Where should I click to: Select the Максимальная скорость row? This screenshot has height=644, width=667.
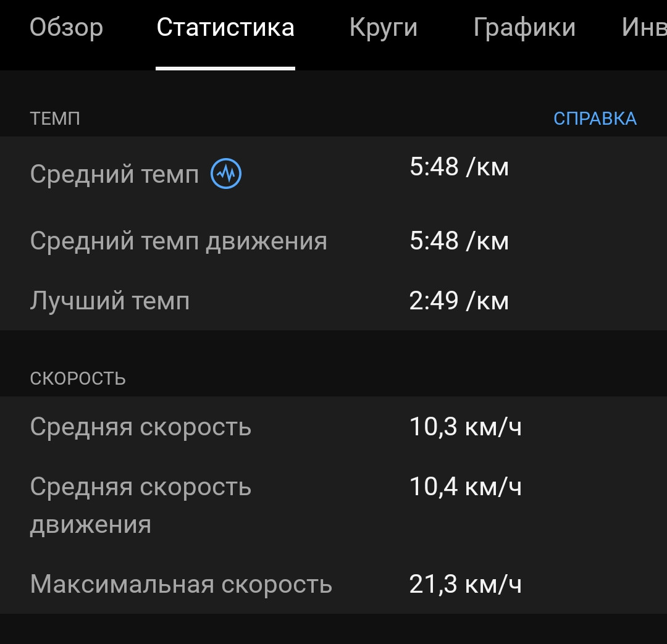pyautogui.click(x=333, y=583)
